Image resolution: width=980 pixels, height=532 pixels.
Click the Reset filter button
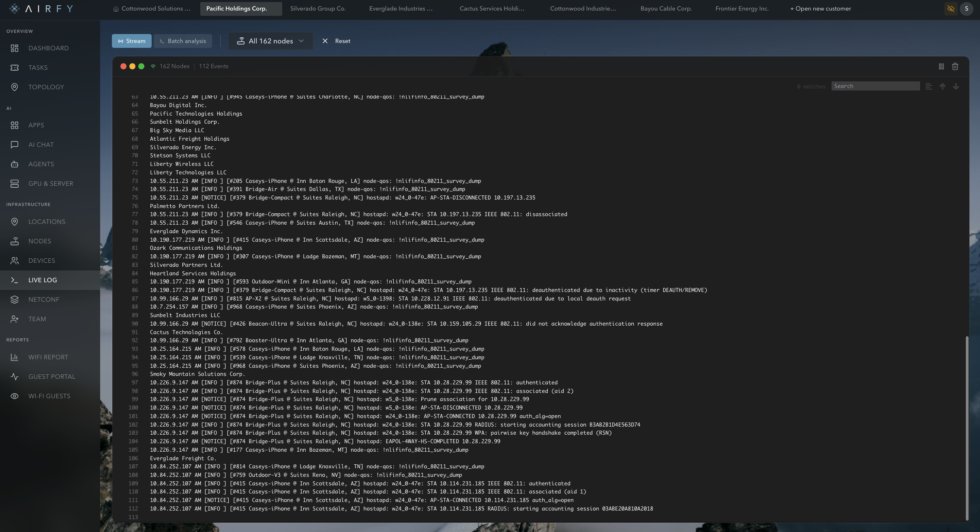point(337,41)
